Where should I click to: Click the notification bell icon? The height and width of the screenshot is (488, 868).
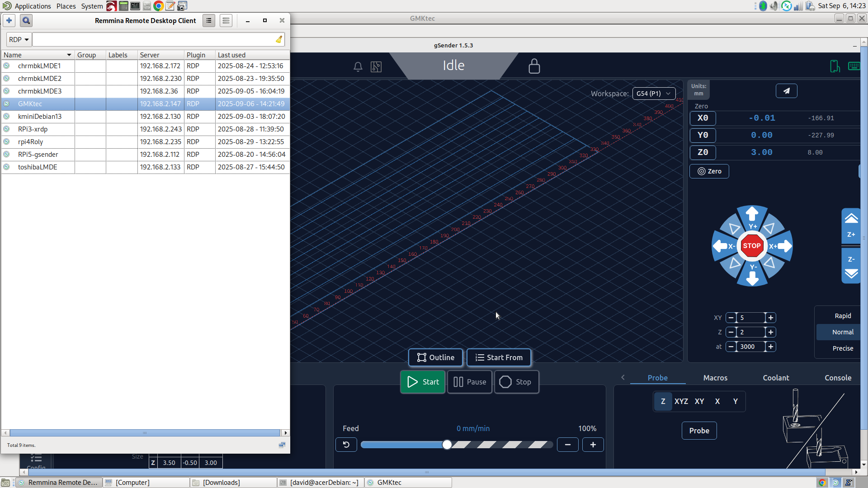358,67
